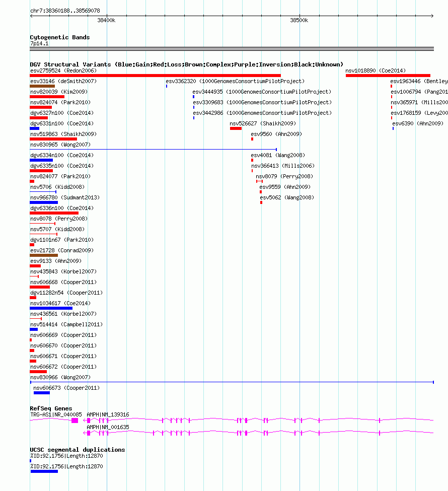Screen dimensions: 448x491
Task: Click the lower %ID:92.1756 duplication bar
Action: coord(44,471)
